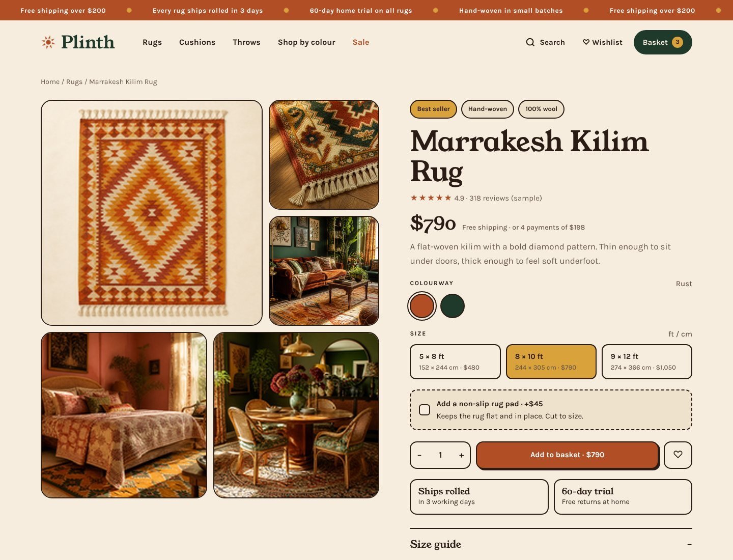Image resolution: width=733 pixels, height=560 pixels.
Task: Select the 9 × 12 ft size
Action: click(646, 361)
